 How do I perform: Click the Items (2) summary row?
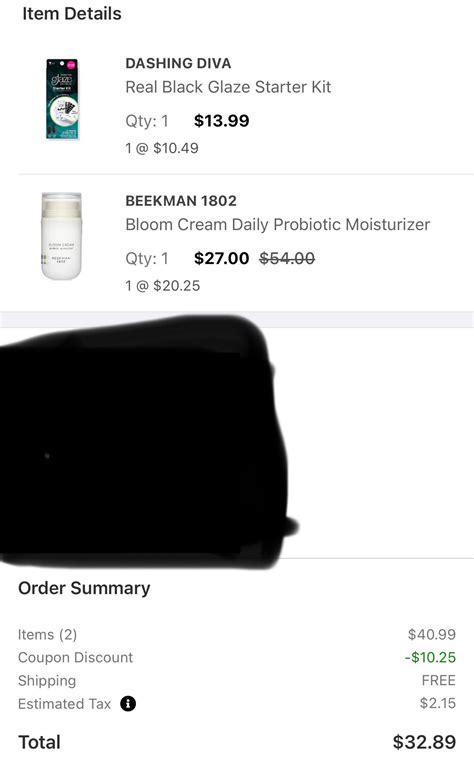[237, 634]
